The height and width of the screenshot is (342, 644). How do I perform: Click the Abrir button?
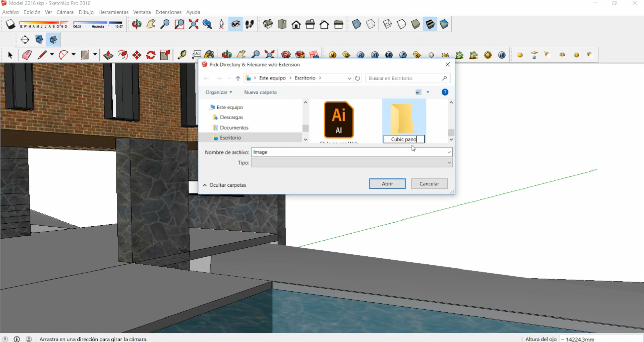[x=387, y=184]
